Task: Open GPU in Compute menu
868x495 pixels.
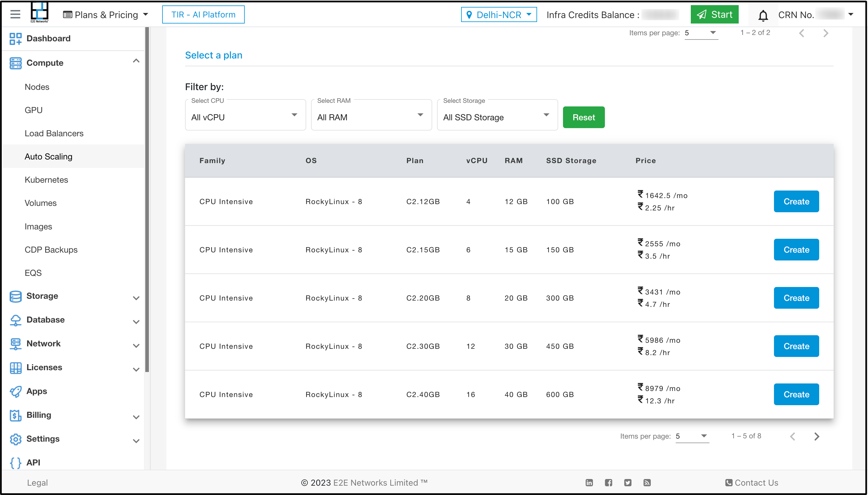Action: coord(34,110)
